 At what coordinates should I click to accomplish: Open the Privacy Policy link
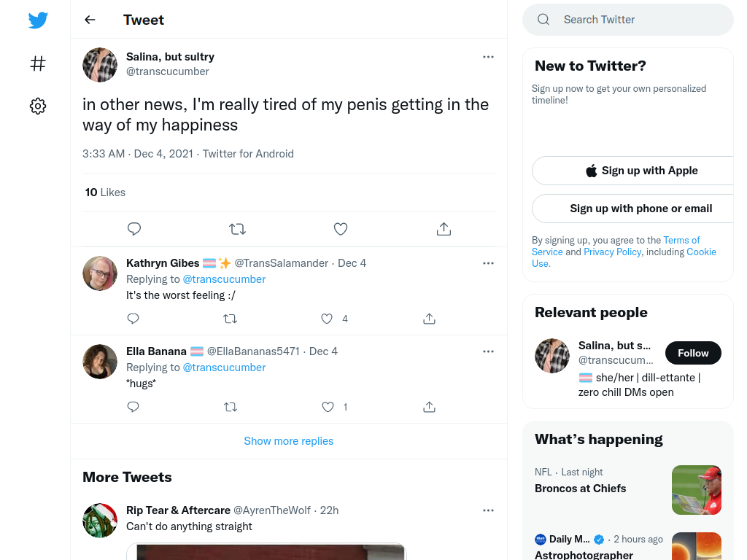click(x=613, y=252)
